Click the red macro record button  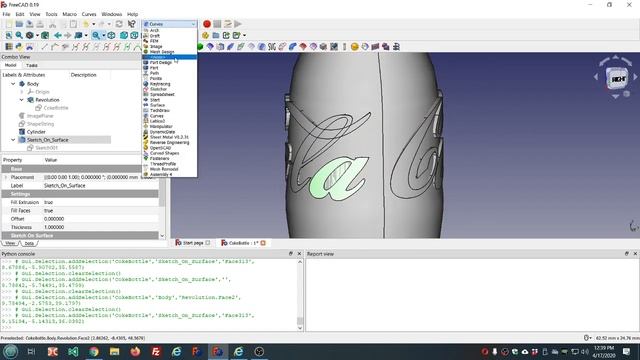tap(207, 24)
